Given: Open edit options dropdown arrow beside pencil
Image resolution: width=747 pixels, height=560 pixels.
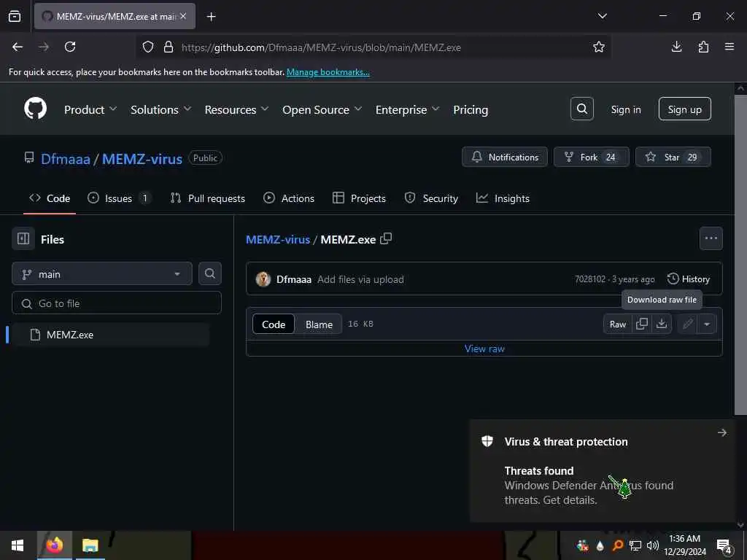Looking at the screenshot, I should click(x=707, y=324).
